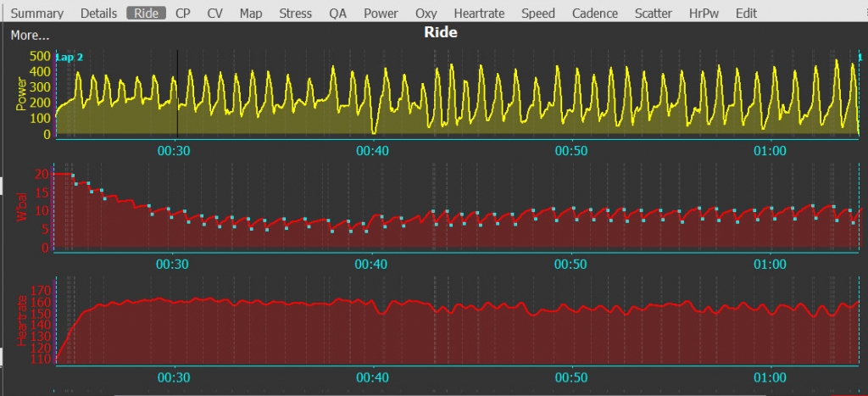This screenshot has height=396, width=868.
Task: Switch to the Details tab
Action: coord(98,14)
